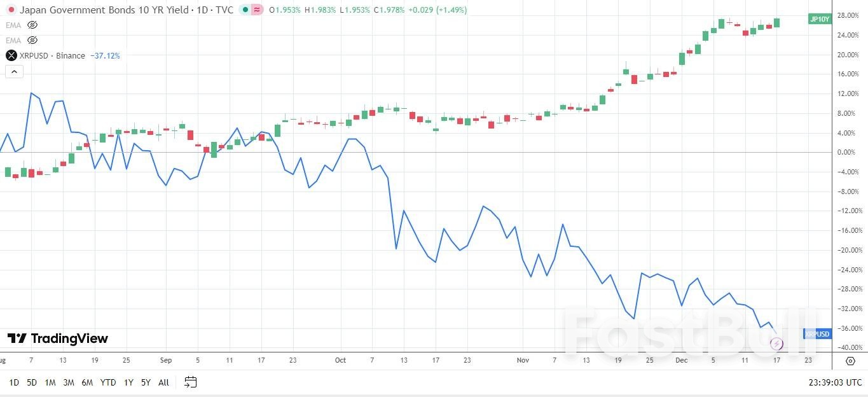Click the green market status dot
Screen dimensions: 868x397
(x=245, y=10)
